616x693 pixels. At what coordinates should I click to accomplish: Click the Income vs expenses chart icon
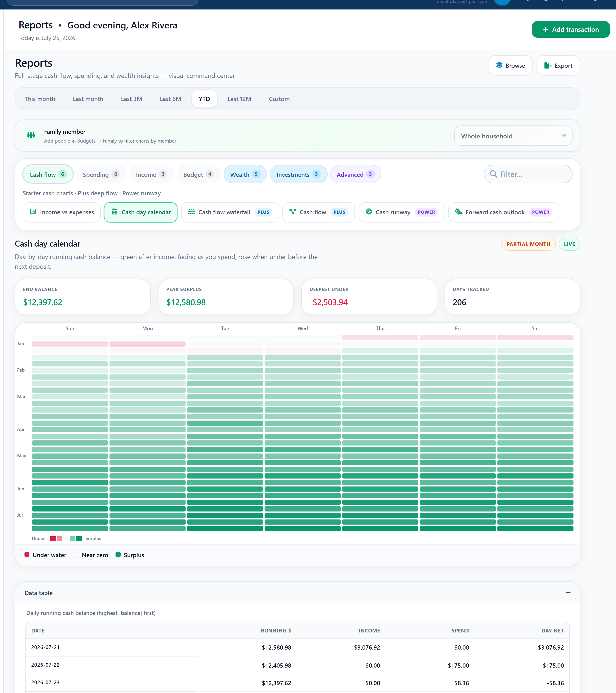coord(33,212)
